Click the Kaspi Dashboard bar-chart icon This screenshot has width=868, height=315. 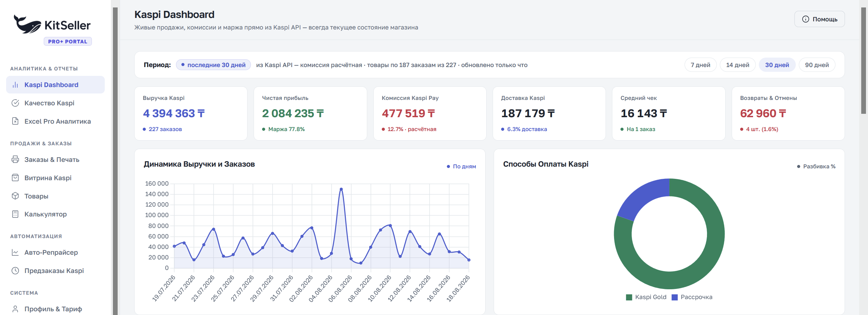(x=15, y=85)
